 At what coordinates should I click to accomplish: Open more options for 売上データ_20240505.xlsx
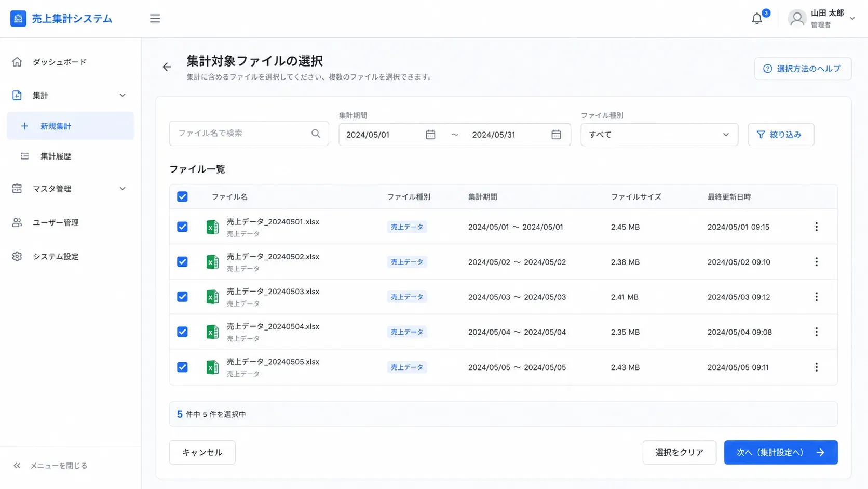coord(816,367)
